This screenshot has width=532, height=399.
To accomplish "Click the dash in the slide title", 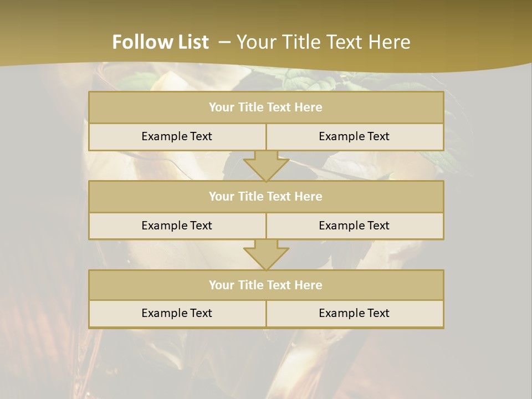I will (224, 42).
